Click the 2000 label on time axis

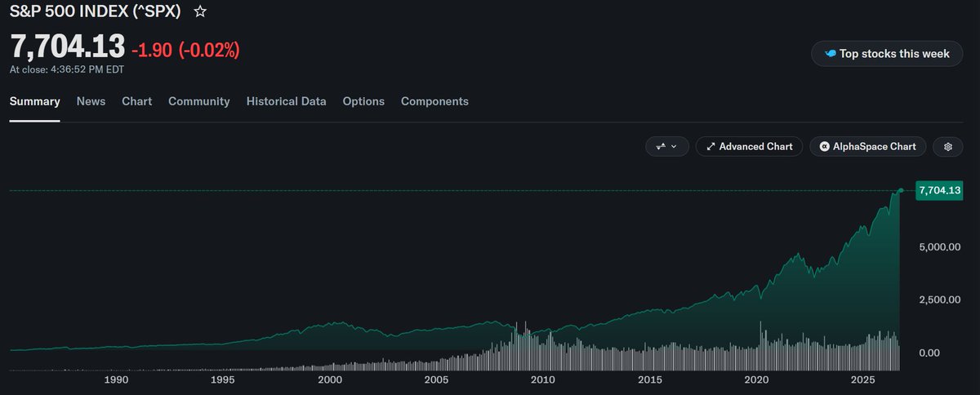(329, 380)
